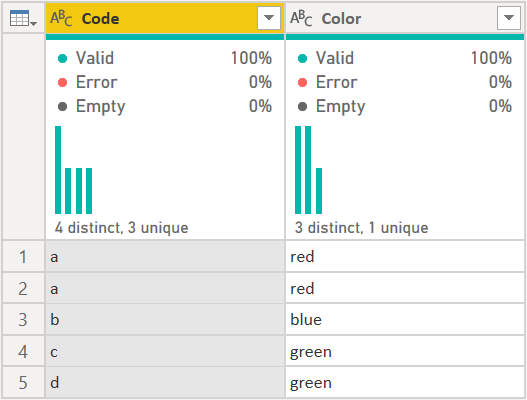Click the Code column distribution chart

pyautogui.click(x=74, y=170)
